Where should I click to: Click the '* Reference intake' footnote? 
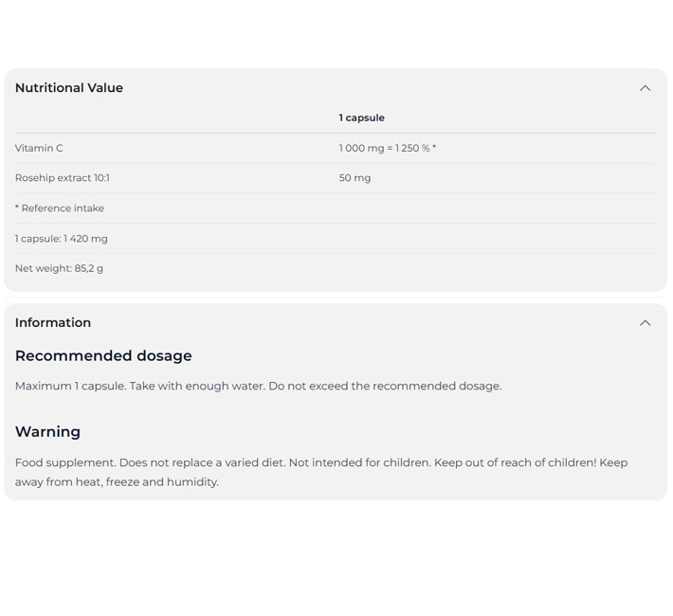pyautogui.click(x=60, y=208)
